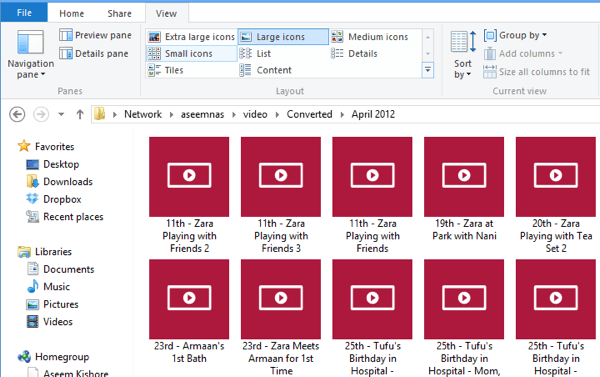Switch to the Home ribbon tab

tap(72, 13)
